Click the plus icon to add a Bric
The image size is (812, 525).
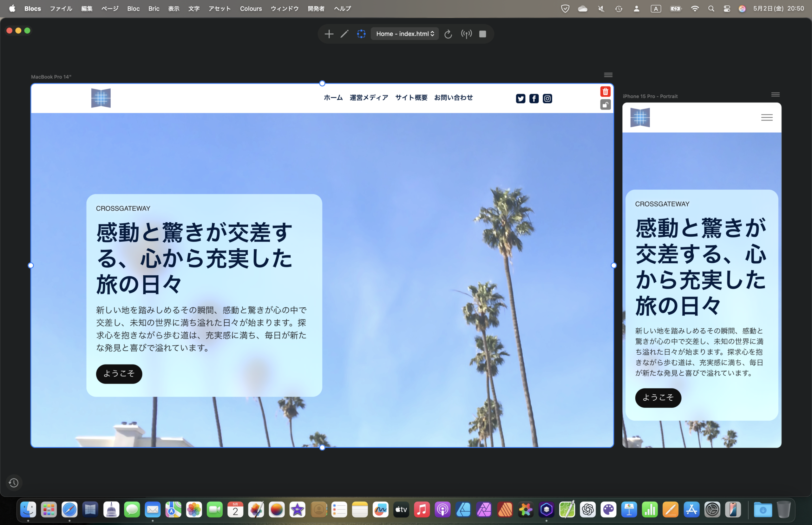[x=329, y=34]
